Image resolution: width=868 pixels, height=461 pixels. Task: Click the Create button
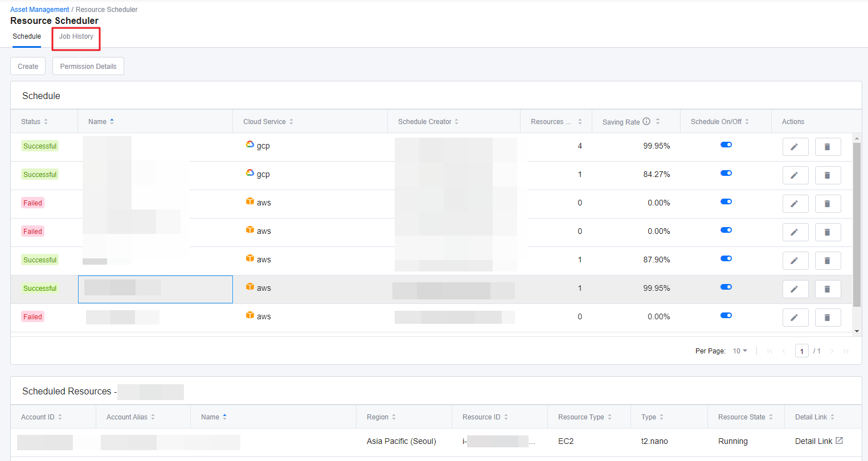pyautogui.click(x=28, y=67)
